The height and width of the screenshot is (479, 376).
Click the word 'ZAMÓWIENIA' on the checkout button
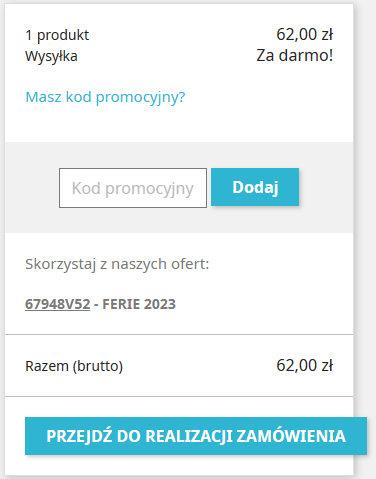pyautogui.click(x=291, y=436)
